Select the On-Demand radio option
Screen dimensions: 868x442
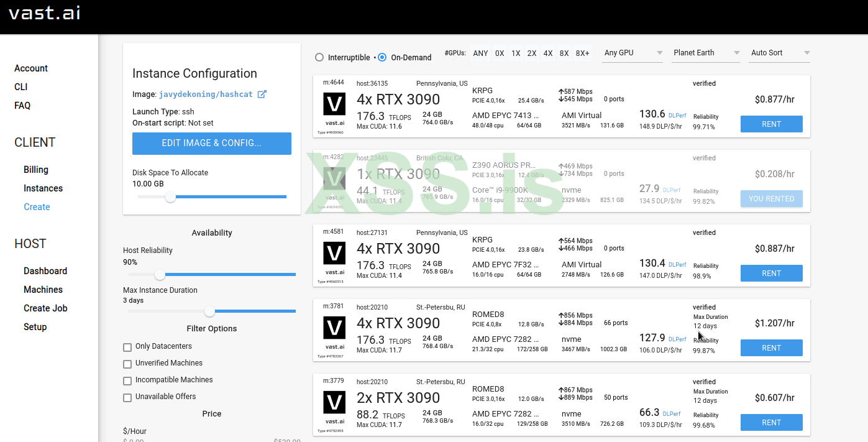tap(382, 57)
